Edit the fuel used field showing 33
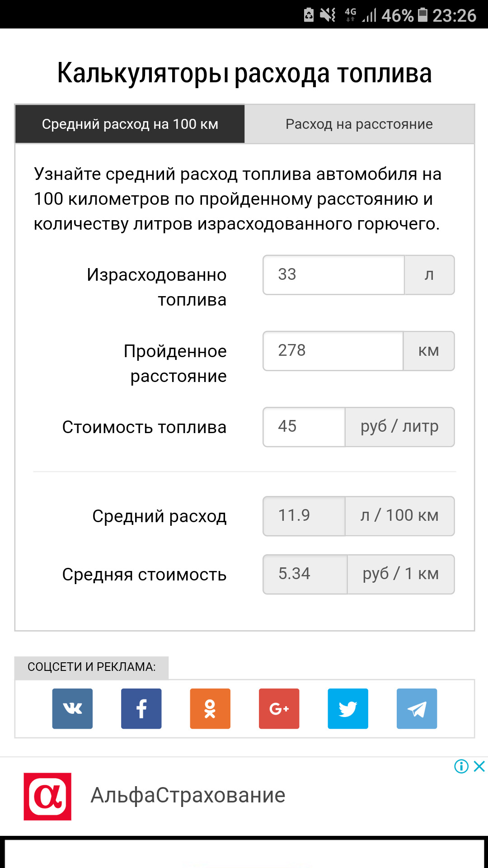This screenshot has height=868, width=488. click(333, 275)
